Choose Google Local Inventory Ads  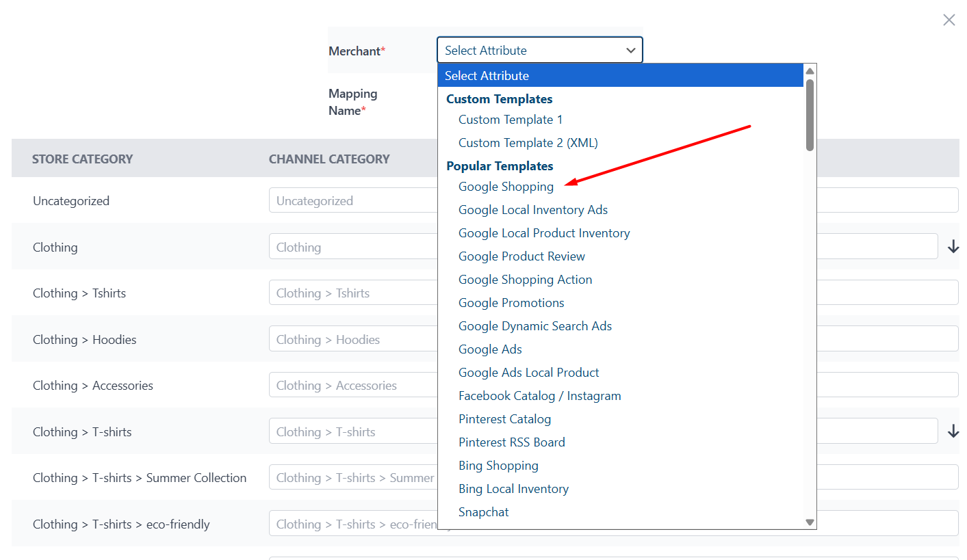pyautogui.click(x=533, y=210)
